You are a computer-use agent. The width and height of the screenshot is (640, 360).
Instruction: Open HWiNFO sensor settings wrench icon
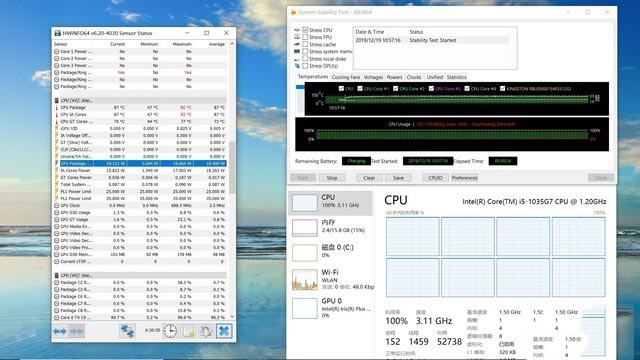click(x=206, y=331)
